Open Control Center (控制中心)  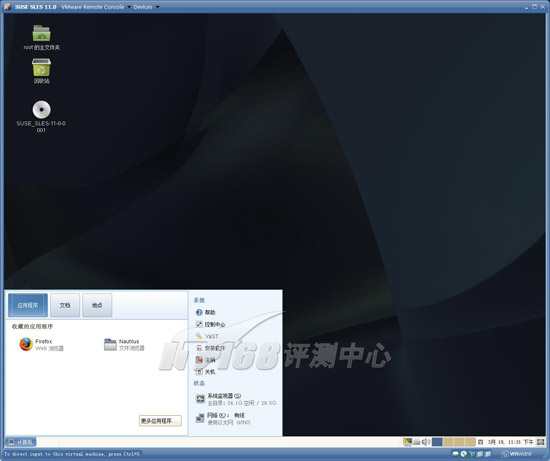pos(210,324)
